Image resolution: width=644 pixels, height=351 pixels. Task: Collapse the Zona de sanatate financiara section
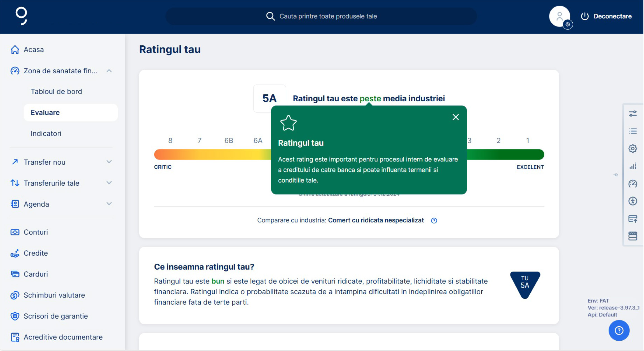(109, 71)
